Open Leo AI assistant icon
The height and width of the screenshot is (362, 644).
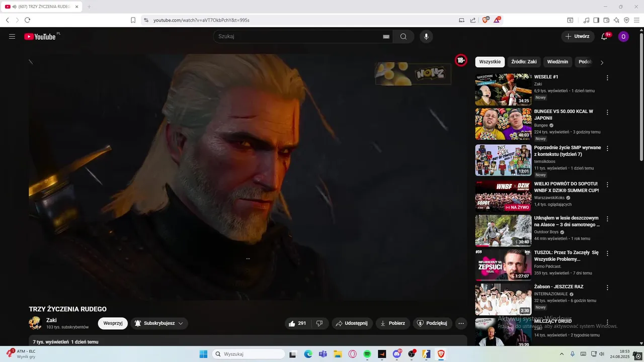coord(616,20)
